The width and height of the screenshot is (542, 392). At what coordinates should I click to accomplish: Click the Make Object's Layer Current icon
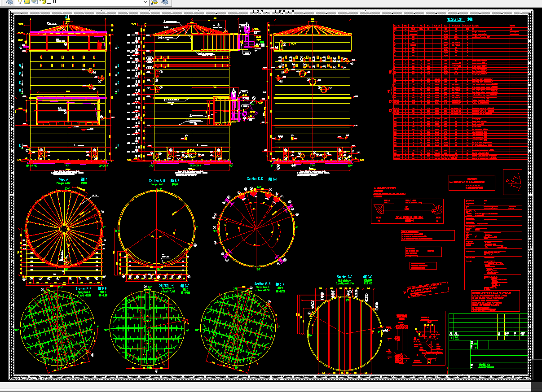[x=154, y=2]
